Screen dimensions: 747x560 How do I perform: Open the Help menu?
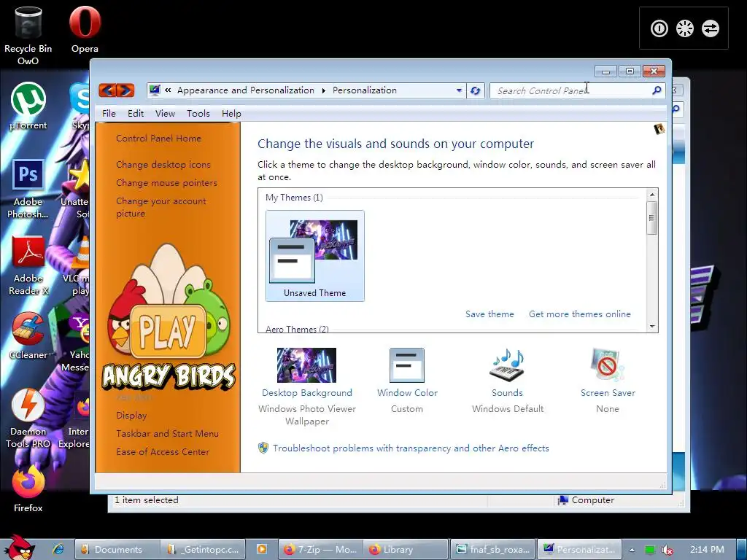coord(231,113)
